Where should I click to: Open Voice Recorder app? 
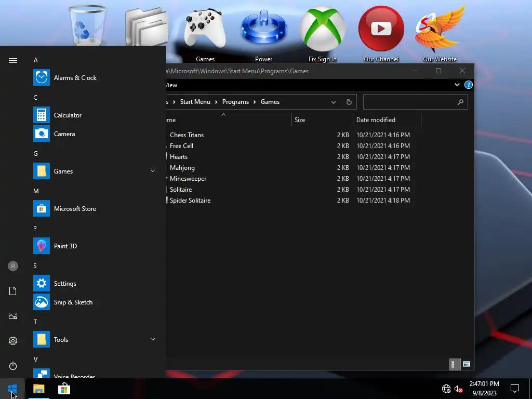point(94,374)
